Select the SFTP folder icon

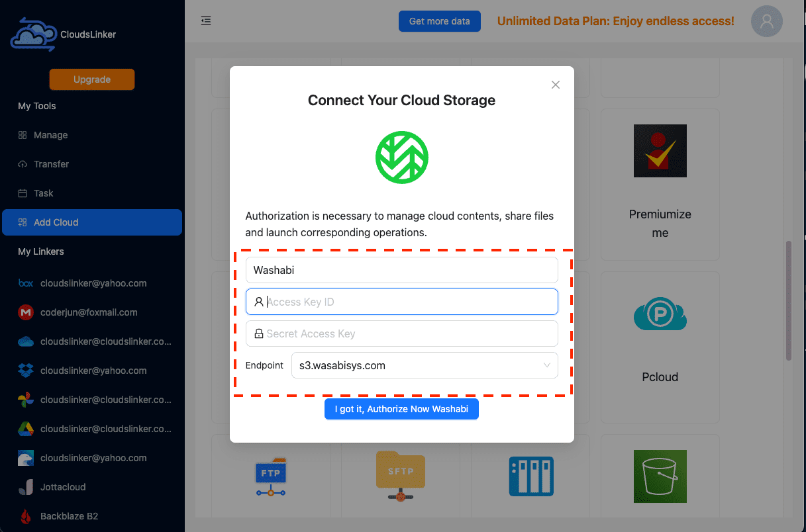pos(401,476)
